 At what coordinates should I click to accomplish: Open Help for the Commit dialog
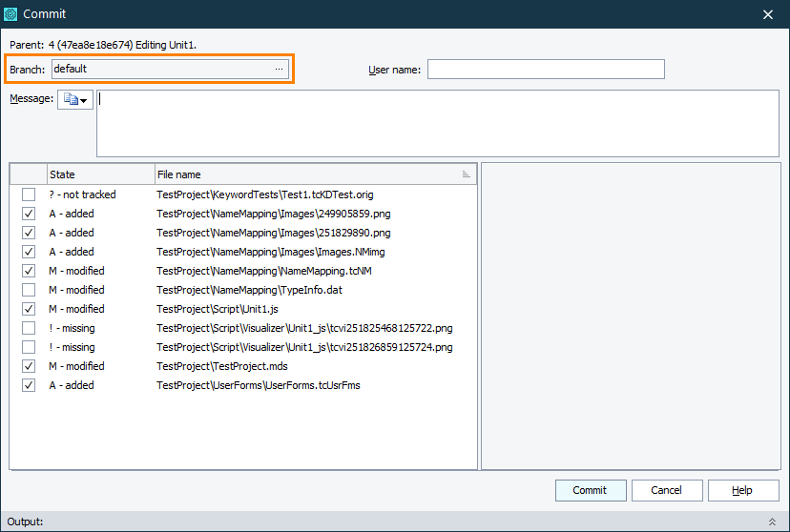pyautogui.click(x=742, y=490)
